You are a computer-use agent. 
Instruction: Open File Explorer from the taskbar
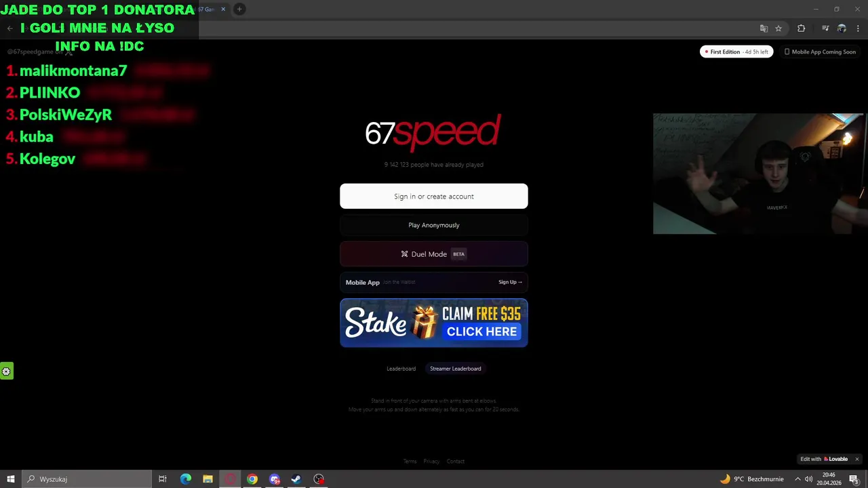click(208, 479)
